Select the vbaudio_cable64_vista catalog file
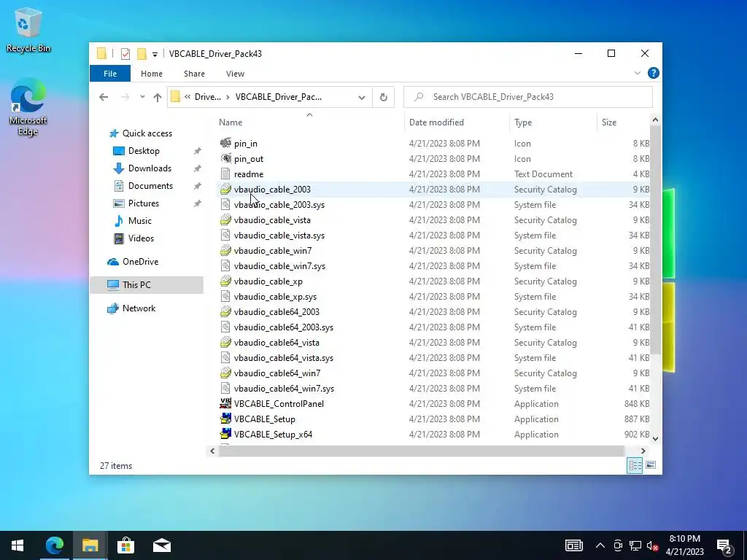Image resolution: width=747 pixels, height=560 pixels. pyautogui.click(x=276, y=343)
